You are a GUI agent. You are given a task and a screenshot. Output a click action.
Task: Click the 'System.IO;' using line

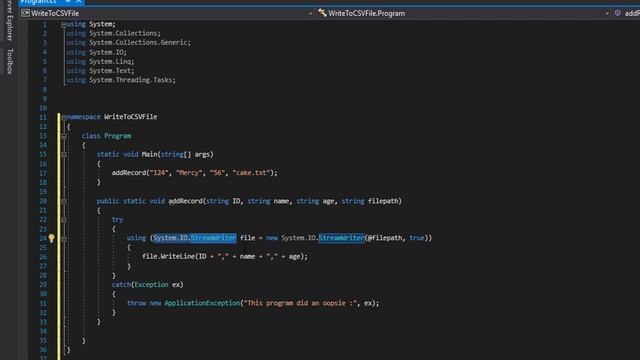pyautogui.click(x=108, y=52)
